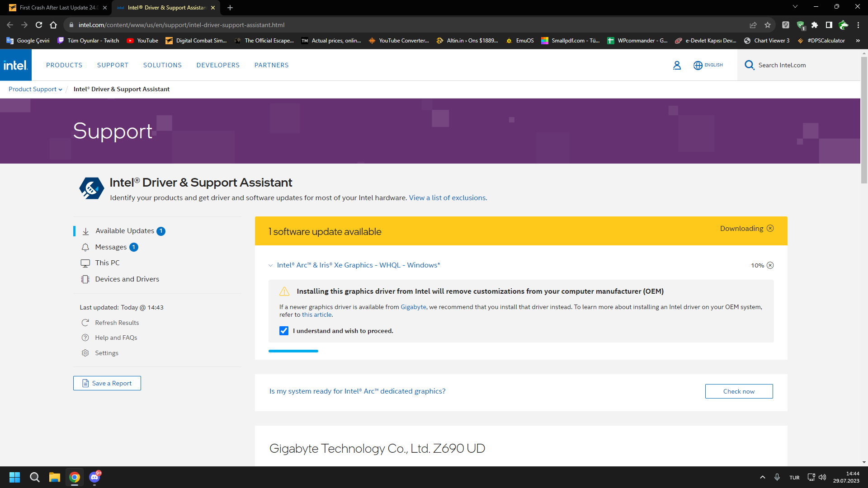The image size is (868, 488).
Task: Click the search magnifier icon
Action: [x=749, y=65]
